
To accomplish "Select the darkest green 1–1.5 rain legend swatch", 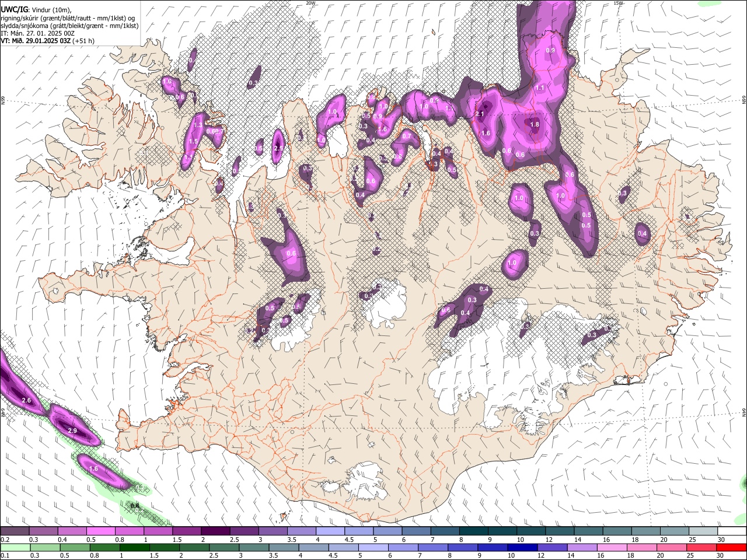I will coord(134,547).
